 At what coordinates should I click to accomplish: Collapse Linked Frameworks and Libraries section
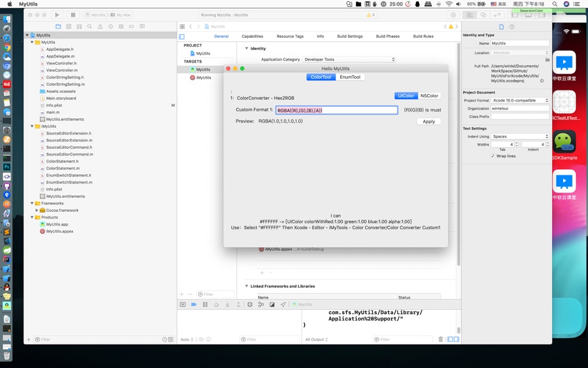[x=246, y=286]
